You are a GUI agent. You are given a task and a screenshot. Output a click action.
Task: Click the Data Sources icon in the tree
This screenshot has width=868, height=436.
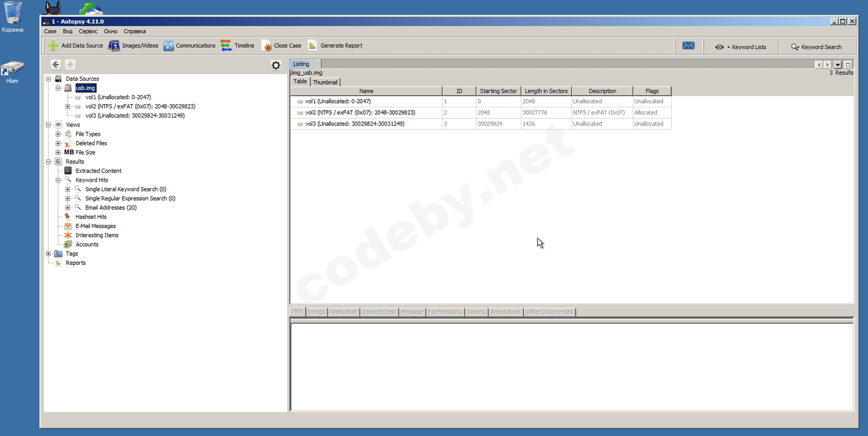[58, 79]
